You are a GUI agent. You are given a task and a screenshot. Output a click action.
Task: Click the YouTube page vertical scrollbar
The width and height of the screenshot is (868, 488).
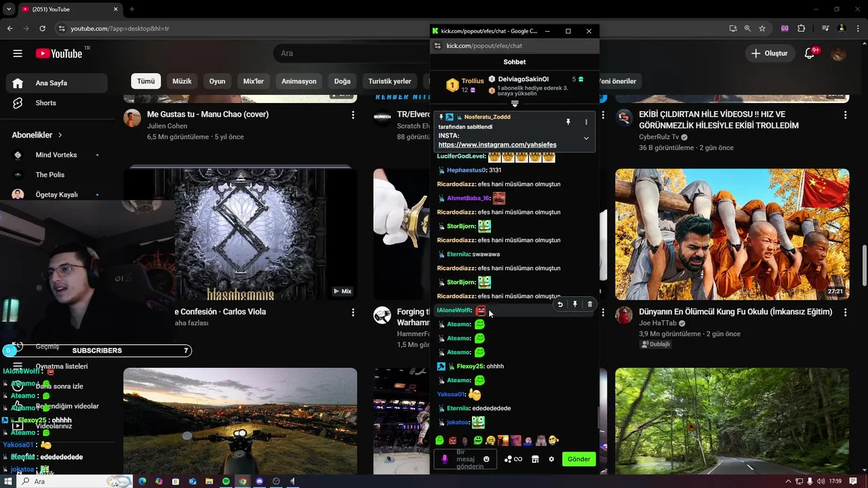864,264
